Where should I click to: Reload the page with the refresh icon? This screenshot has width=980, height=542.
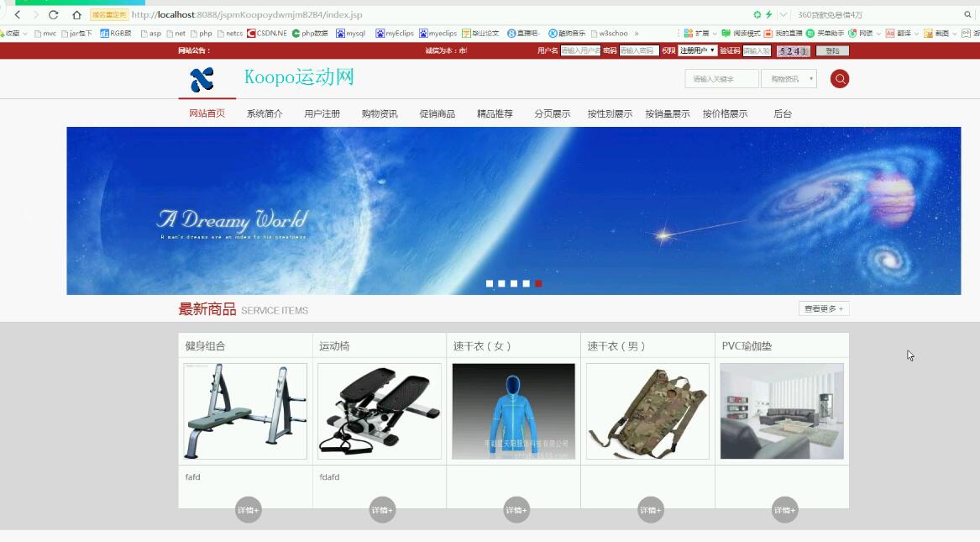pos(54,14)
